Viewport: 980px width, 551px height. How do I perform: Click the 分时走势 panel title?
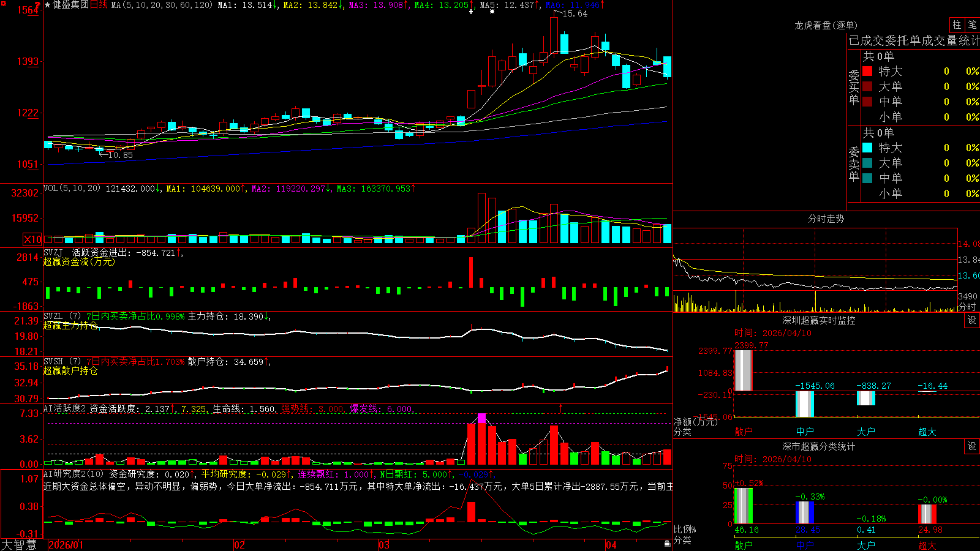[x=826, y=219]
